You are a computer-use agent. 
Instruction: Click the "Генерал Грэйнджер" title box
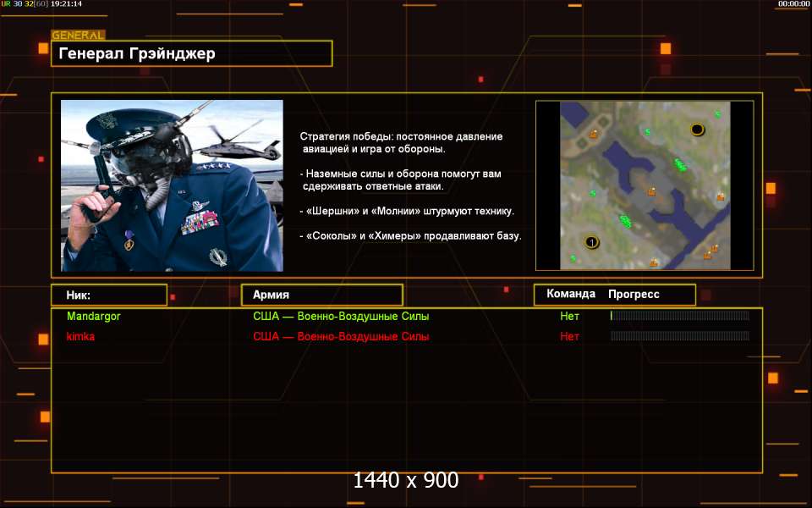click(x=191, y=54)
